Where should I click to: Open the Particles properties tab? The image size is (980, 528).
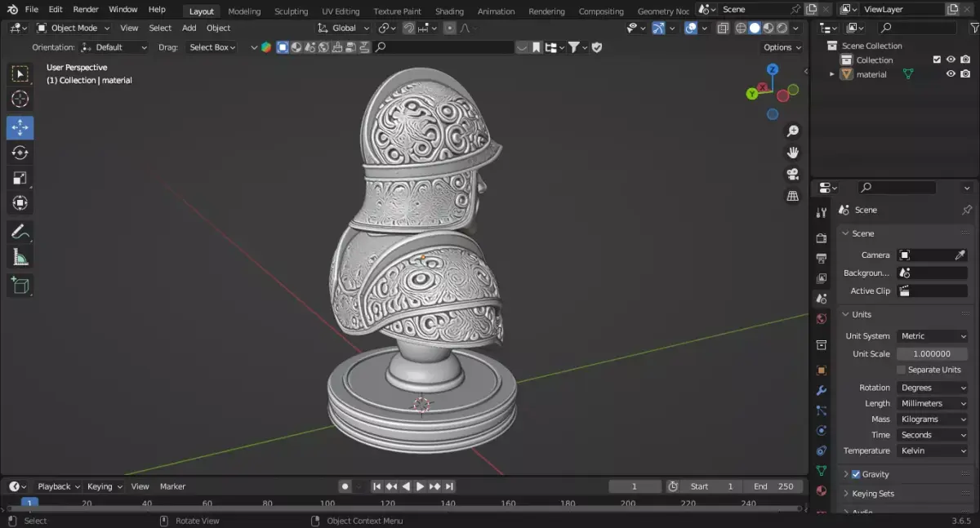pyautogui.click(x=822, y=410)
